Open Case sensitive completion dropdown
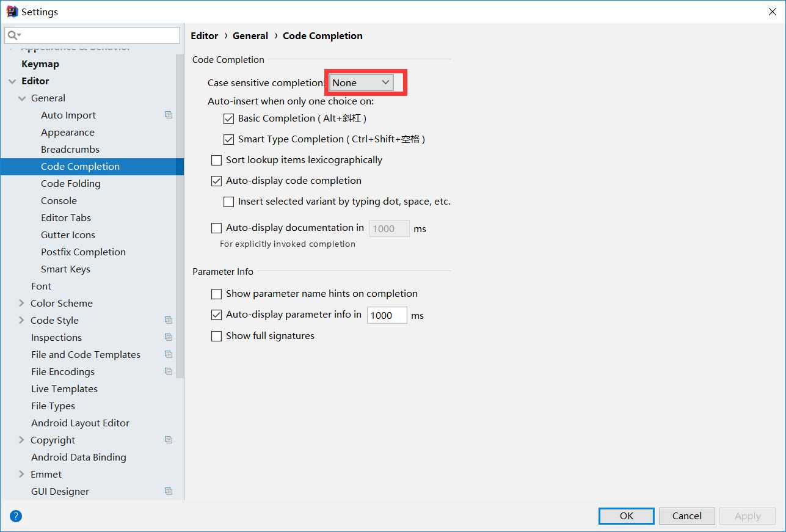Viewport: 786px width, 532px height. tap(361, 82)
